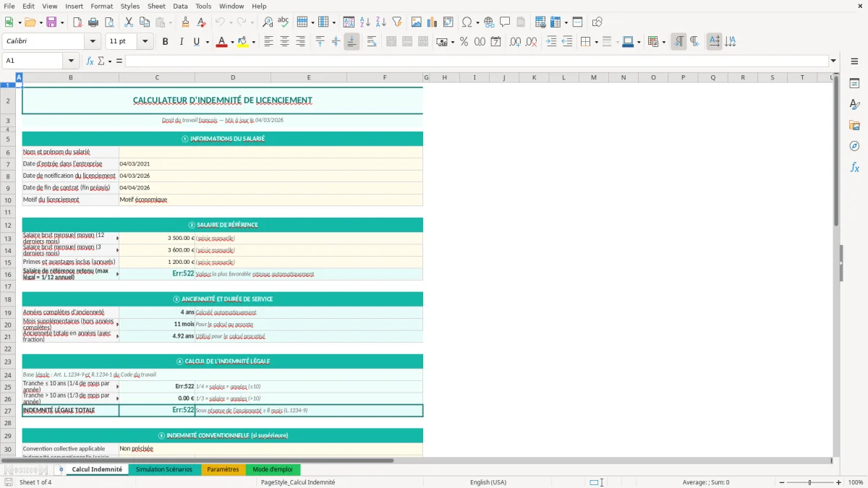Open the special character dropdown arrow
The height and width of the screenshot is (488, 868).
click(x=478, y=22)
